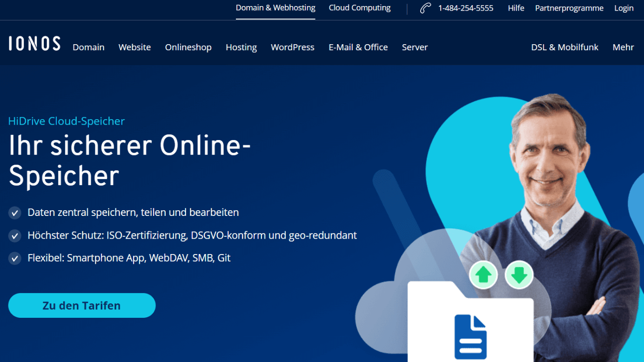Click checkmark beside Daten zentral speichern
This screenshot has width=644, height=362.
point(15,213)
